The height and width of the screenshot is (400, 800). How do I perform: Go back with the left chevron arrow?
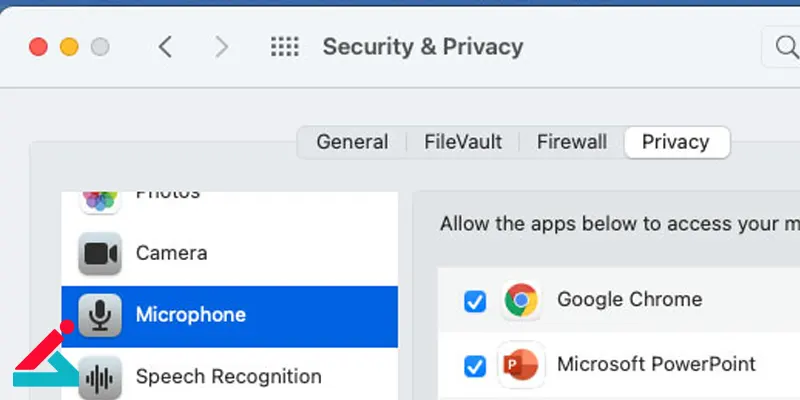pyautogui.click(x=165, y=47)
